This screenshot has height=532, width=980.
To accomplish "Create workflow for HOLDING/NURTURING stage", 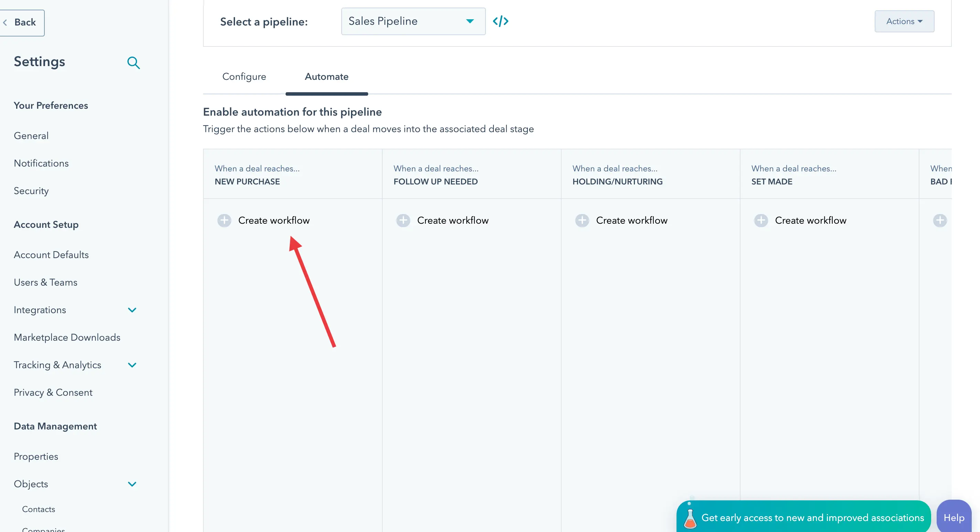I will [631, 220].
